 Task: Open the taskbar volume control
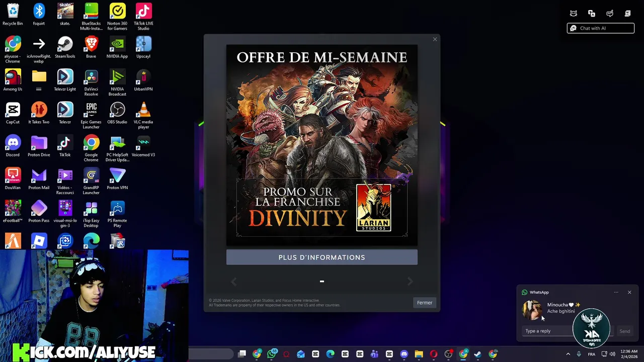pos(612,354)
